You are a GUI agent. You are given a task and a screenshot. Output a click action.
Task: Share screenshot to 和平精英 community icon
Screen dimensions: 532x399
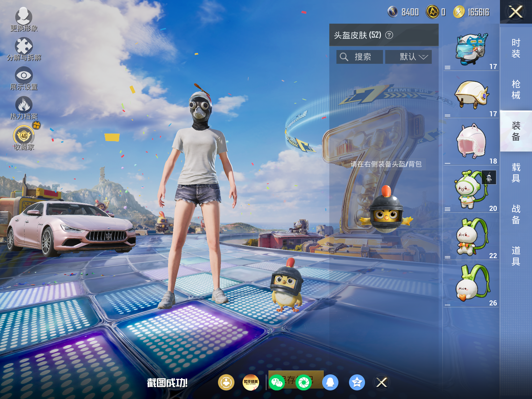[x=251, y=382]
